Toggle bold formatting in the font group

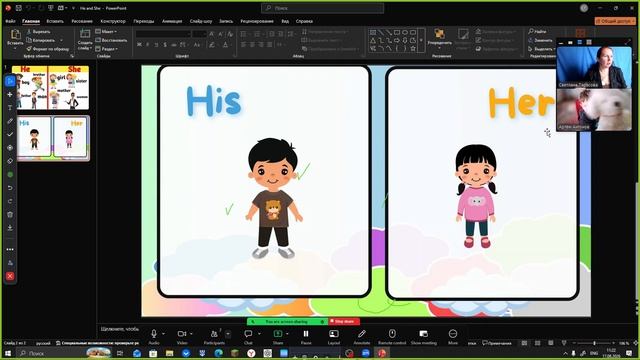click(140, 44)
